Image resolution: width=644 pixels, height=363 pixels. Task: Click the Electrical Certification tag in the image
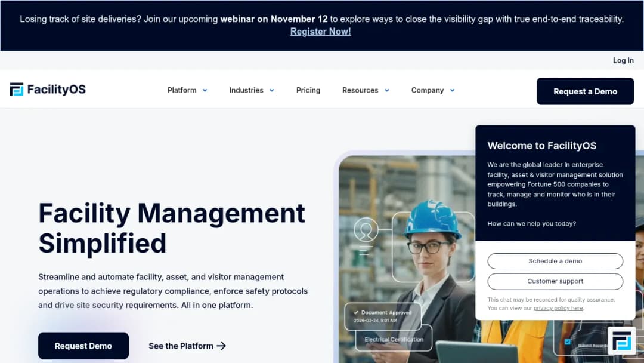click(394, 339)
